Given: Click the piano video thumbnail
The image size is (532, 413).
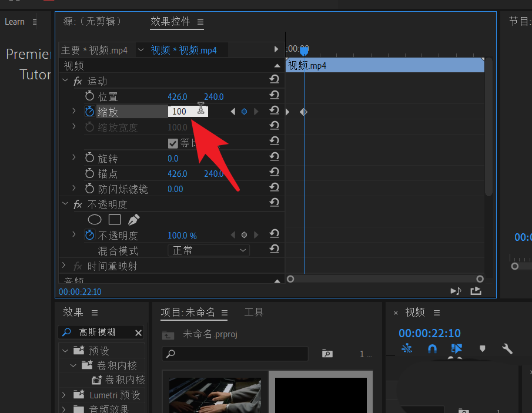Looking at the screenshot, I should click(215, 395).
